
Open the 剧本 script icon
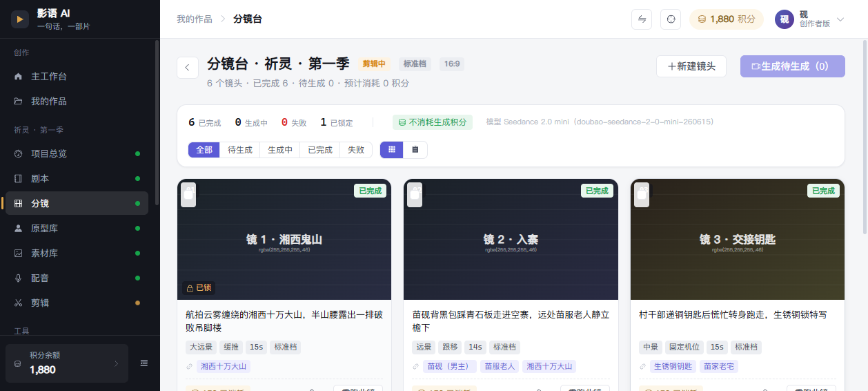pyautogui.click(x=18, y=179)
